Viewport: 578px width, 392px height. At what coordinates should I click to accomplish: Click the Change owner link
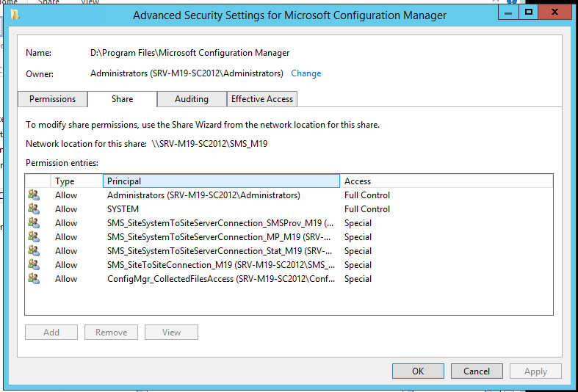click(x=306, y=73)
